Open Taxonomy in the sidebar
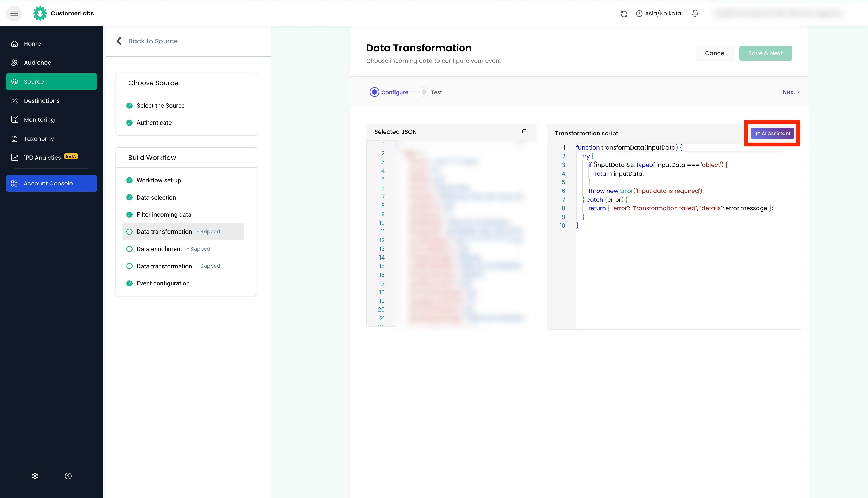Viewport: 868px width, 498px height. 52,138
